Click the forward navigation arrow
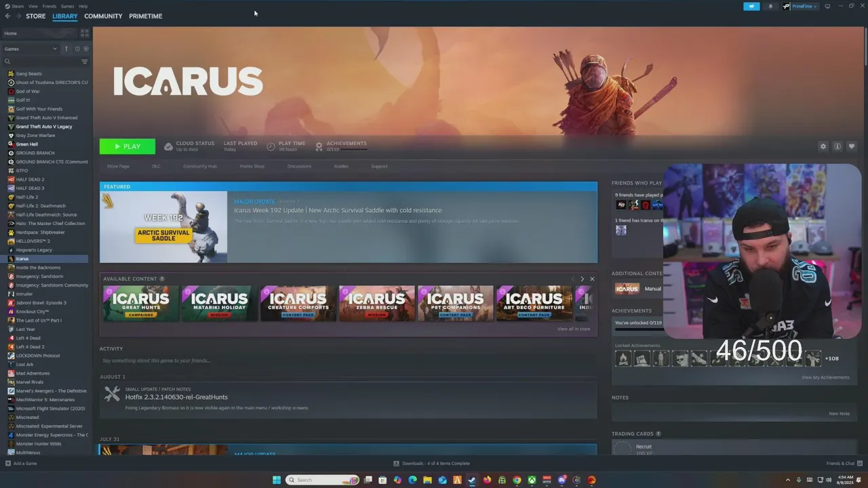This screenshot has width=868, height=488. (18, 16)
